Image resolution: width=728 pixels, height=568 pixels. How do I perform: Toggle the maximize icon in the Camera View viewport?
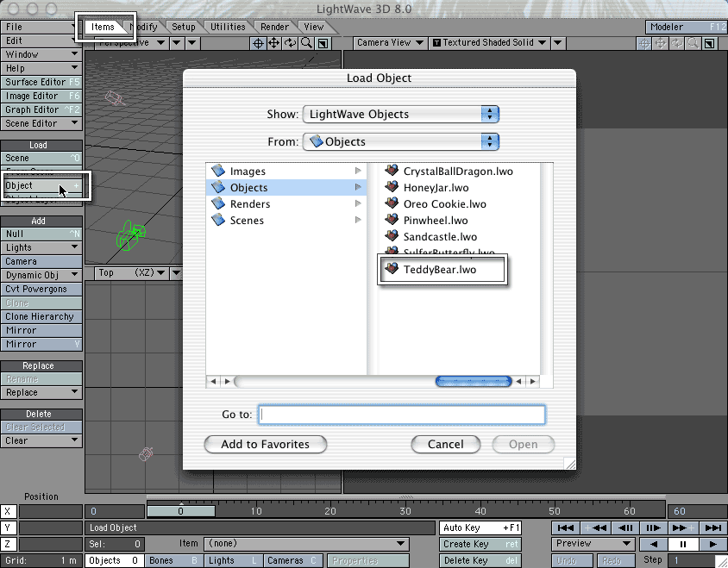click(709, 43)
